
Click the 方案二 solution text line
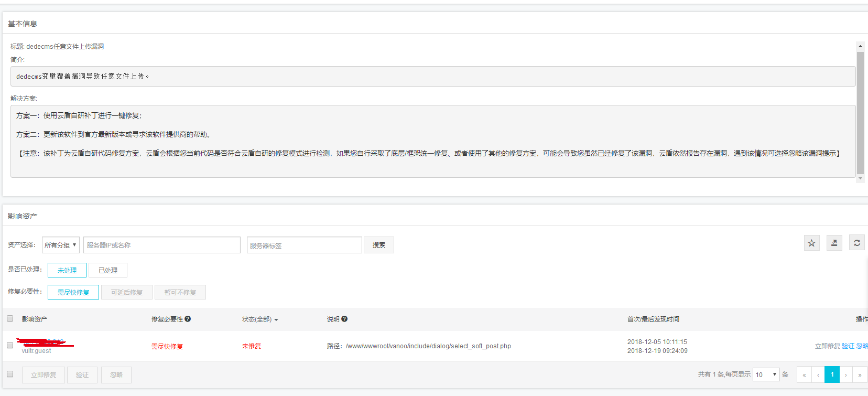pos(115,134)
